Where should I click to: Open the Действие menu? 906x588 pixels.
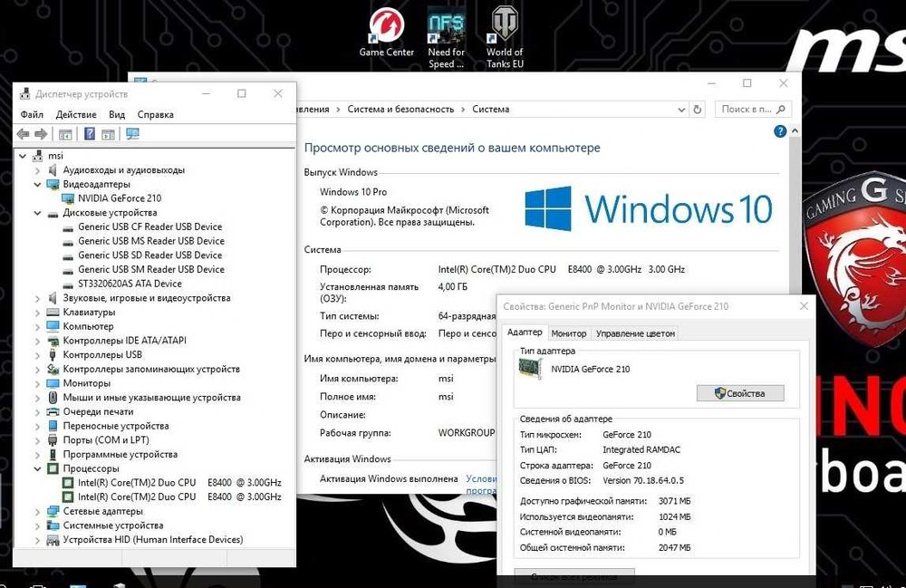(76, 114)
